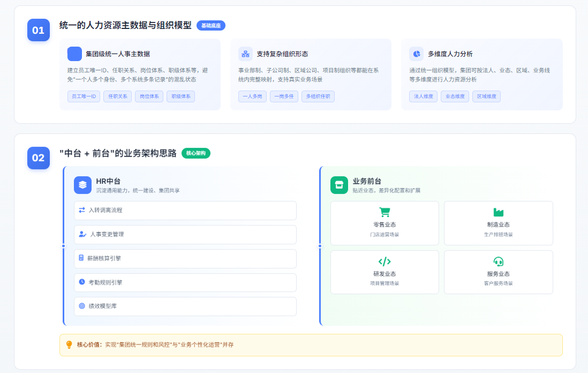Click the 研发业态 code brackets icon
This screenshot has width=588, height=373.
coord(385,262)
